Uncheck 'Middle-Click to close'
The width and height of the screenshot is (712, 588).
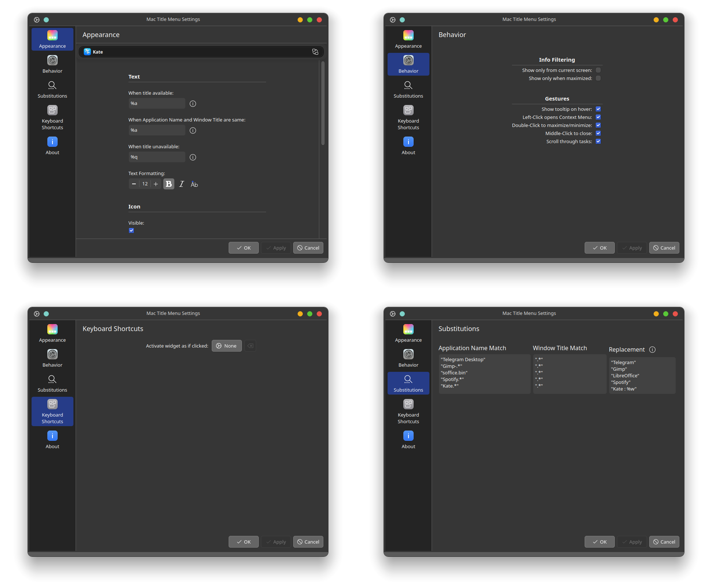pos(598,133)
